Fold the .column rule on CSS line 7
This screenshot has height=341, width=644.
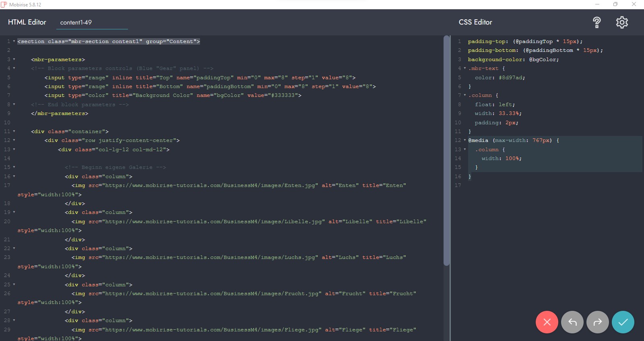pyautogui.click(x=465, y=95)
